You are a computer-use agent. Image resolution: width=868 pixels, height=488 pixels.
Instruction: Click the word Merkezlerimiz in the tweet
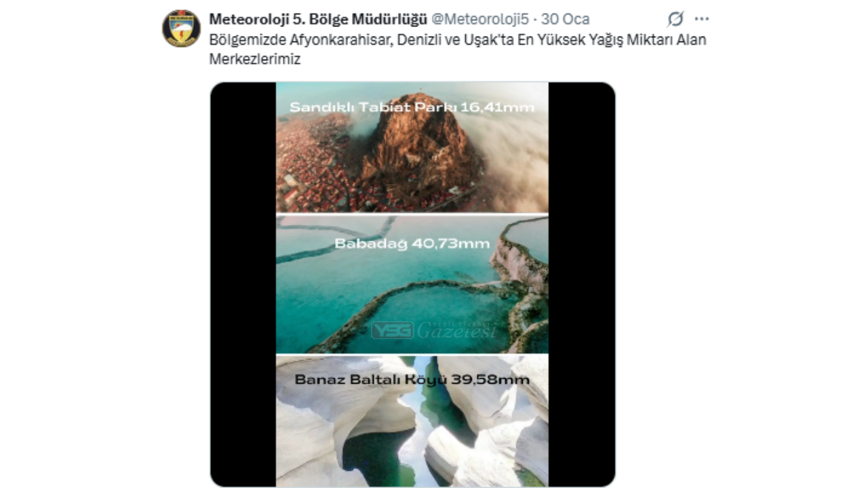(254, 59)
